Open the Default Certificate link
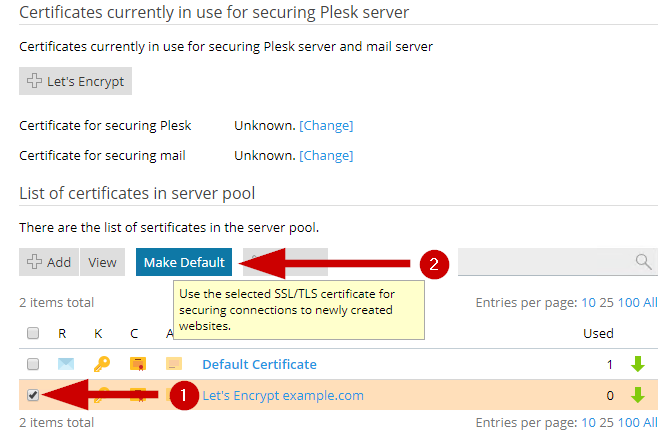Image resolution: width=672 pixels, height=435 pixels. tap(259, 365)
